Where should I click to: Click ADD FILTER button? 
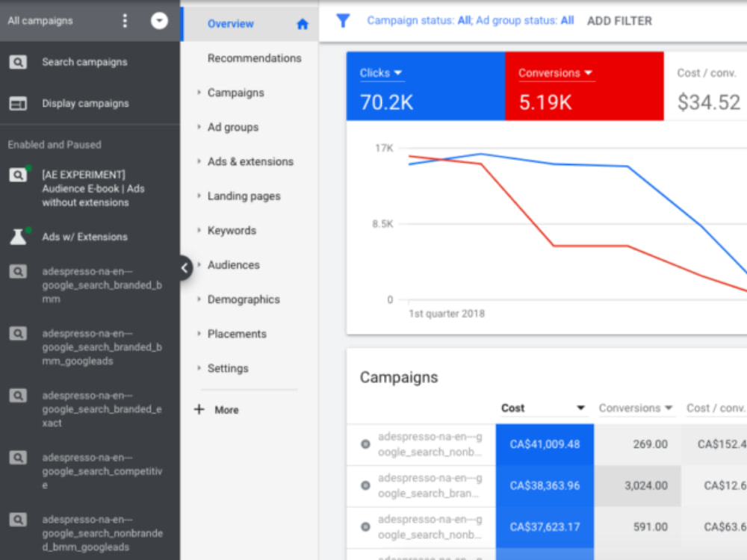point(619,21)
